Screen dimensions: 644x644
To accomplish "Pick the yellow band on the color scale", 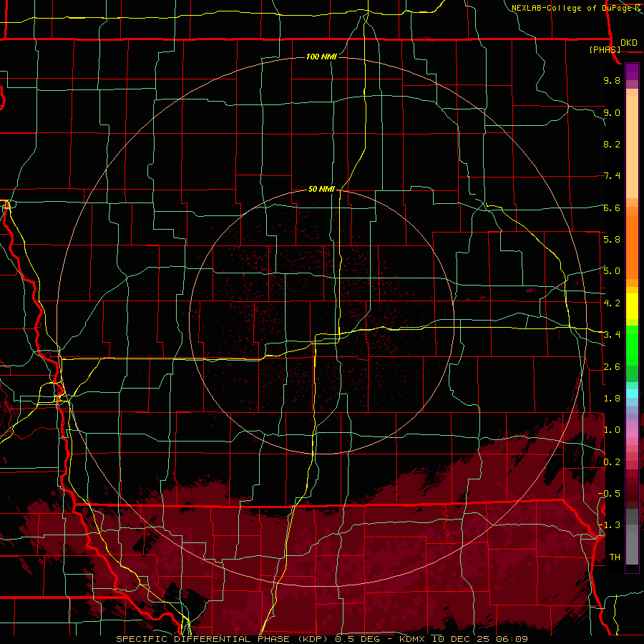I will [632, 306].
